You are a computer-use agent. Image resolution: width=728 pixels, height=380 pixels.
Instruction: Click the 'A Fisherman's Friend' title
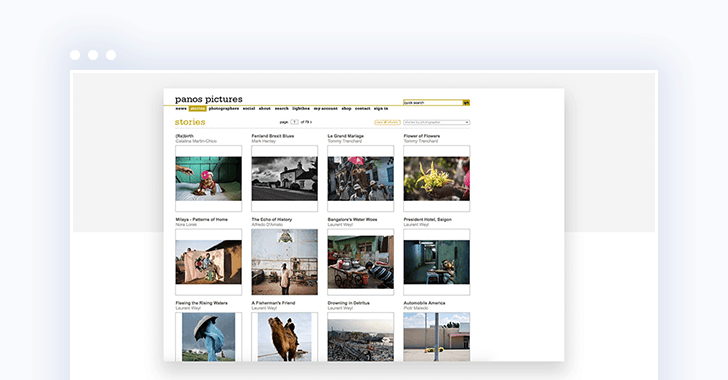click(273, 303)
